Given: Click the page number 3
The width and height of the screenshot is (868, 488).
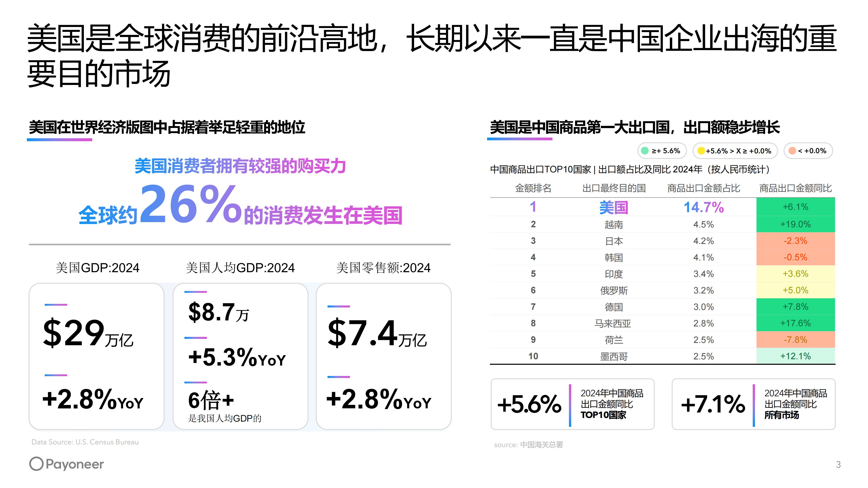Looking at the screenshot, I should 838,465.
